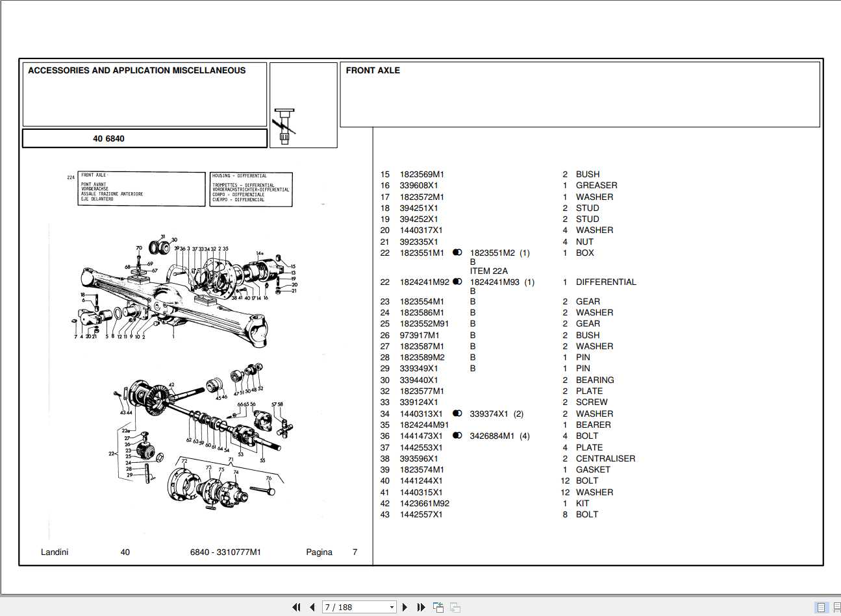This screenshot has height=616, width=841.
Task: Select part number 1442557X1
Action: tap(421, 514)
